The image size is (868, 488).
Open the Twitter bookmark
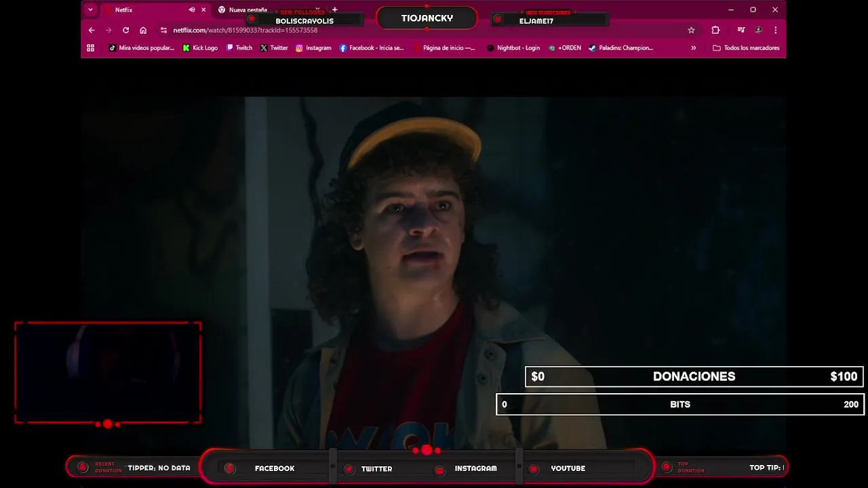click(274, 48)
